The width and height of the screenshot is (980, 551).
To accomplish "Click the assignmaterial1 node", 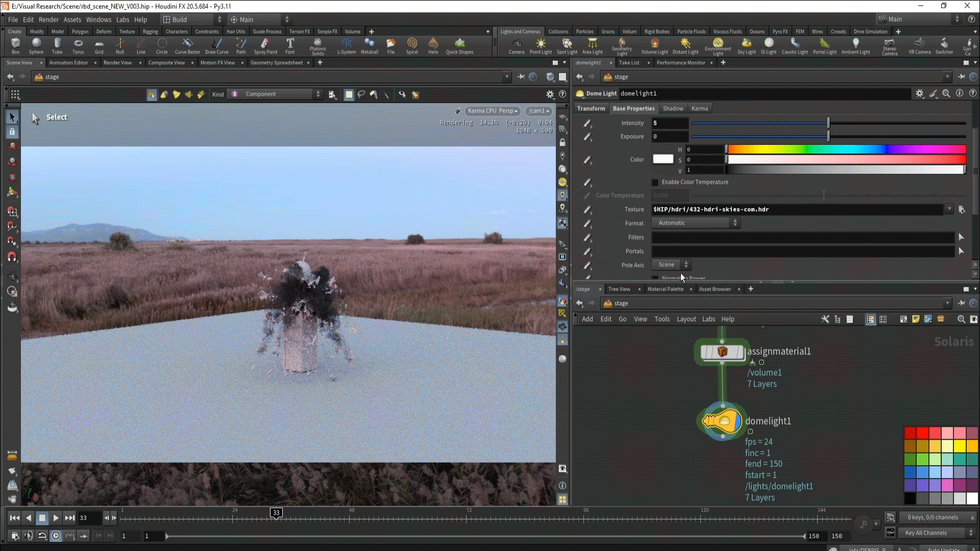I will [x=722, y=352].
